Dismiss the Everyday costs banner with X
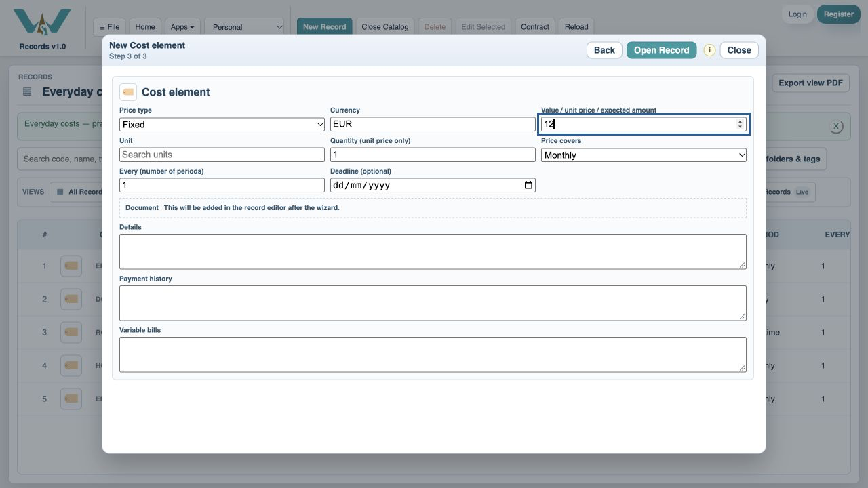Image resolution: width=868 pixels, height=488 pixels. (x=836, y=126)
